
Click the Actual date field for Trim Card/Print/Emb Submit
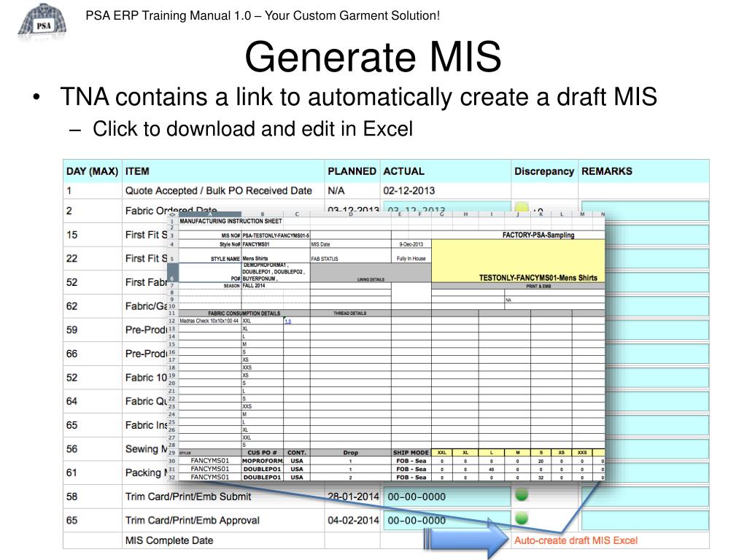pyautogui.click(x=447, y=497)
